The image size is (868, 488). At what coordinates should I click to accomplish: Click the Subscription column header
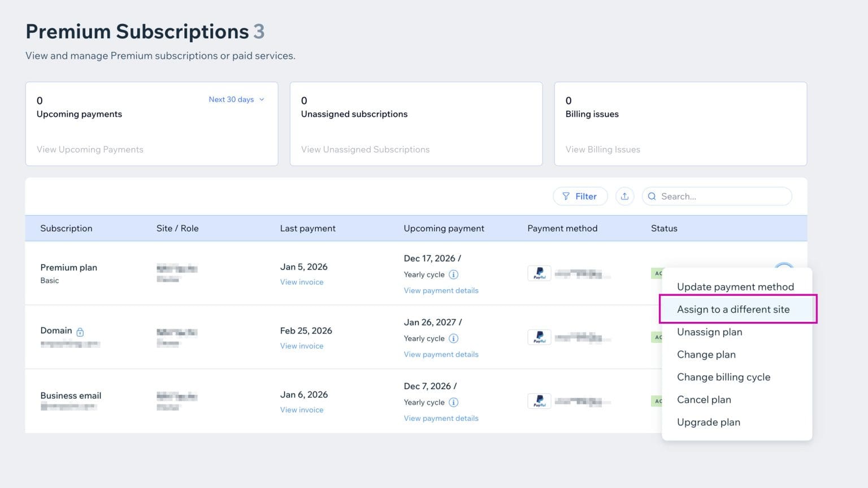pyautogui.click(x=66, y=228)
